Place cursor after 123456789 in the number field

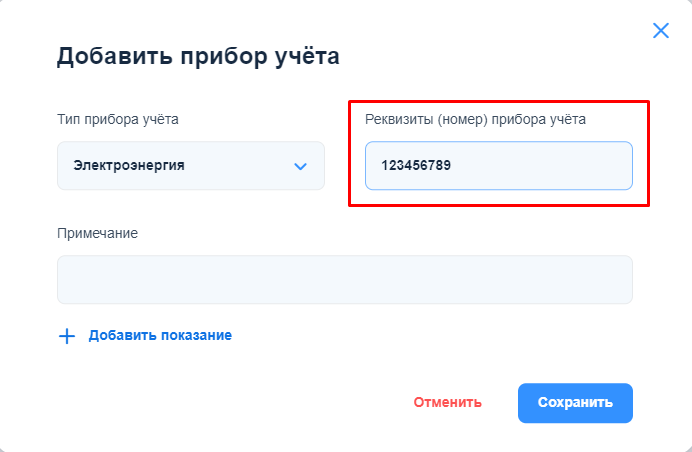(454, 166)
